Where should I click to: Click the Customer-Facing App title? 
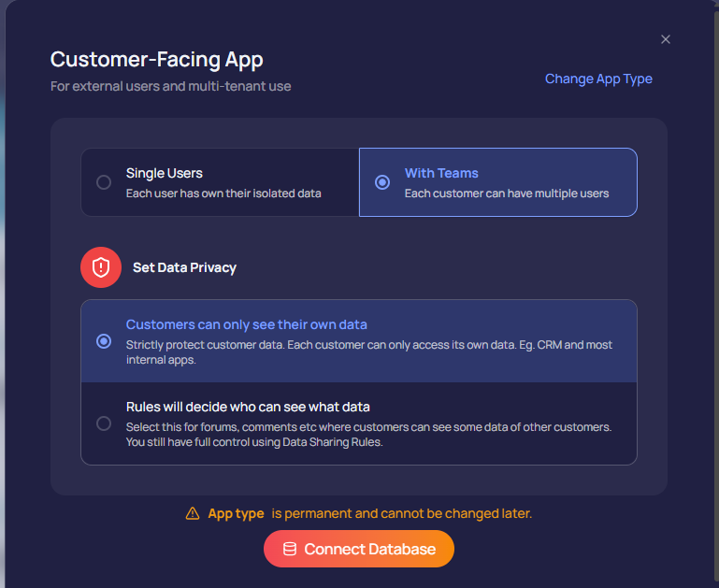156,60
